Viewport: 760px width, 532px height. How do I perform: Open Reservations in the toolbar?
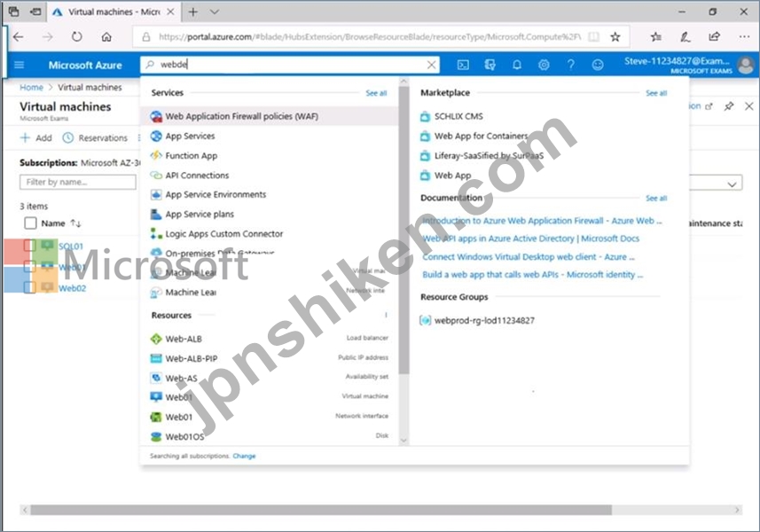pos(95,138)
